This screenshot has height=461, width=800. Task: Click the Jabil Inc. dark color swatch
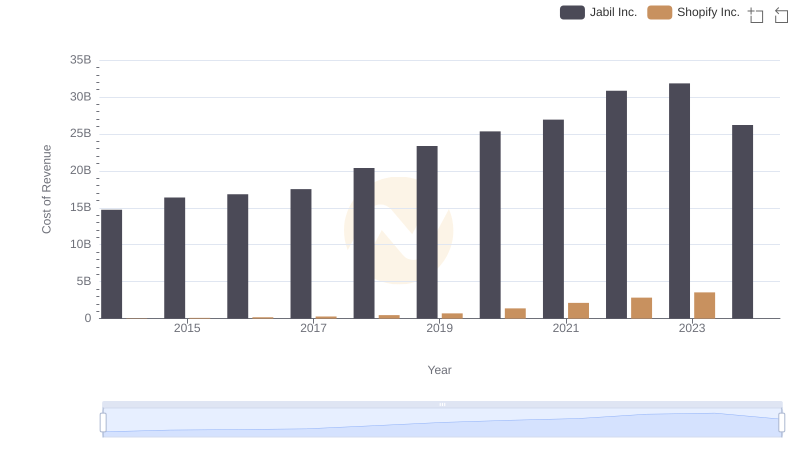pyautogui.click(x=572, y=12)
